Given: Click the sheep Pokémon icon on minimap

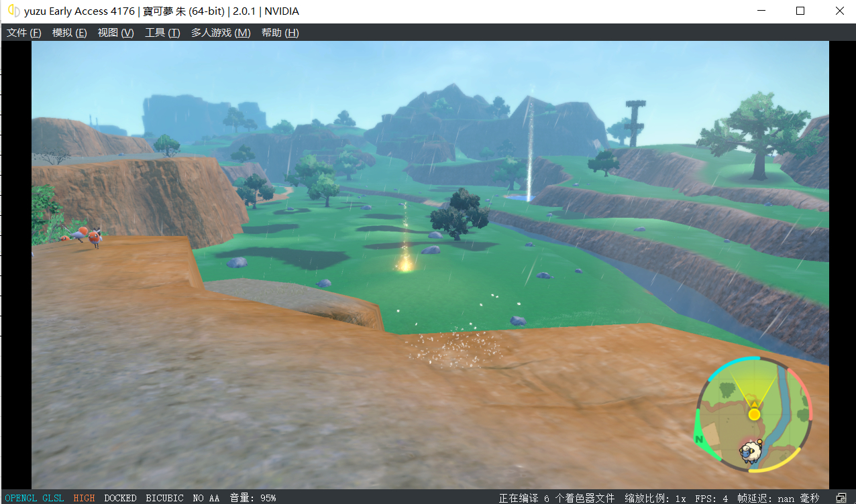Looking at the screenshot, I should 750,452.
